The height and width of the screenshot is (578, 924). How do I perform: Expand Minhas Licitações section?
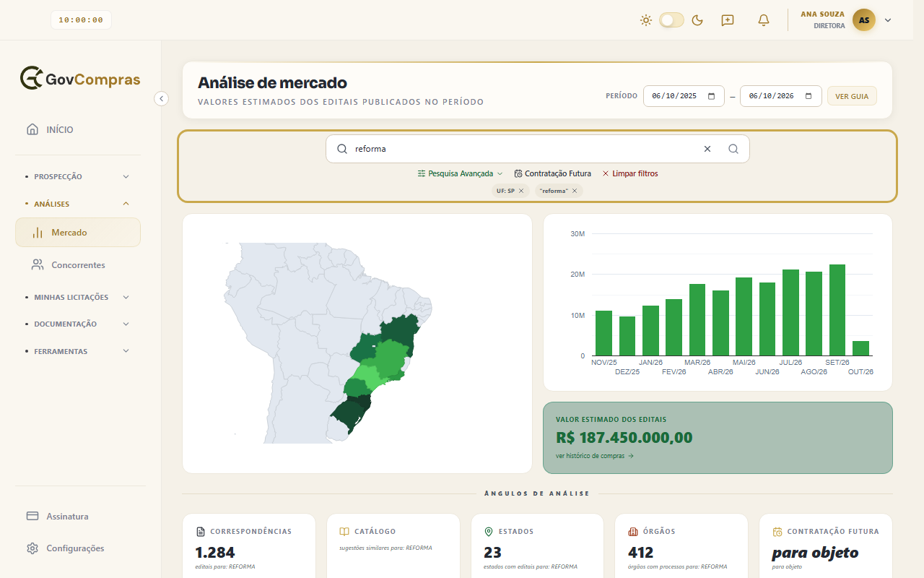tap(78, 297)
